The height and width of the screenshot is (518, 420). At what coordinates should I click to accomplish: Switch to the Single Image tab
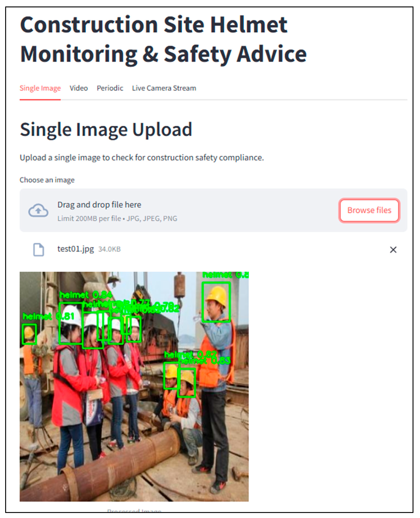coord(40,88)
